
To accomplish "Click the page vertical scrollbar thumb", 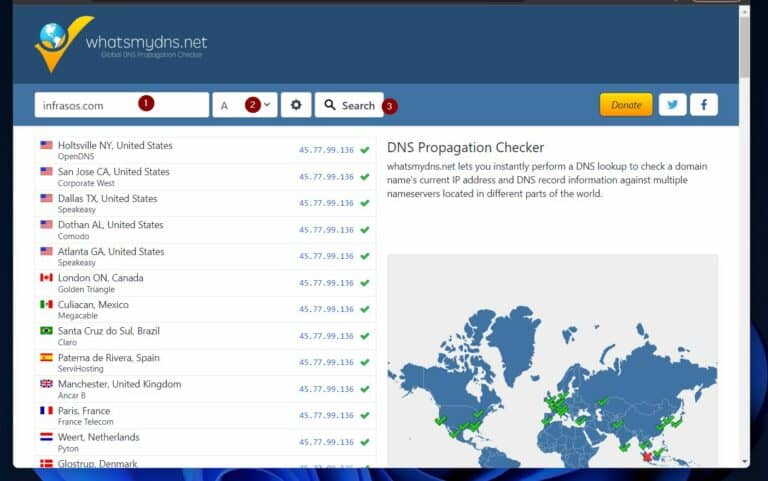I will coord(744,47).
